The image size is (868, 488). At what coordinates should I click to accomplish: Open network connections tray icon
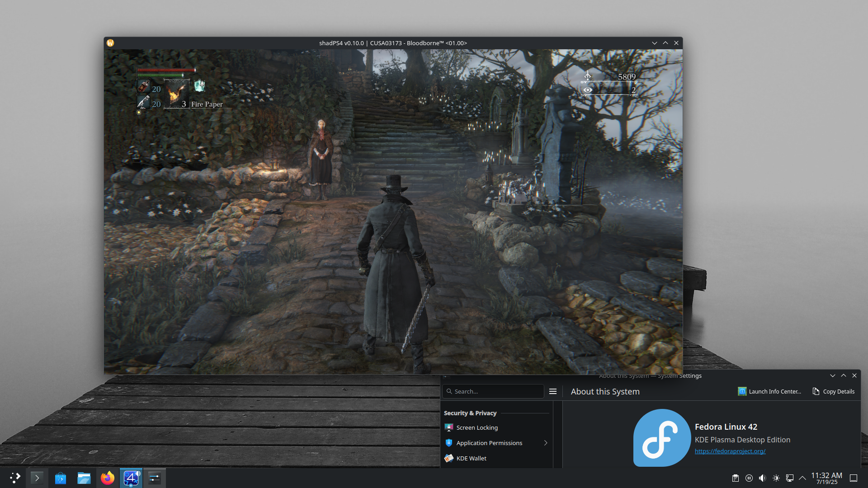[790, 478]
